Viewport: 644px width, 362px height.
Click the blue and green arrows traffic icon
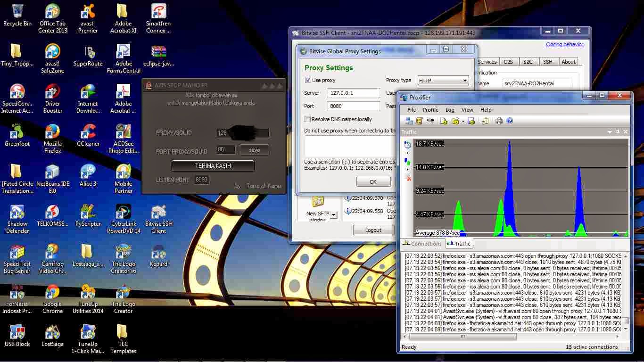407,162
